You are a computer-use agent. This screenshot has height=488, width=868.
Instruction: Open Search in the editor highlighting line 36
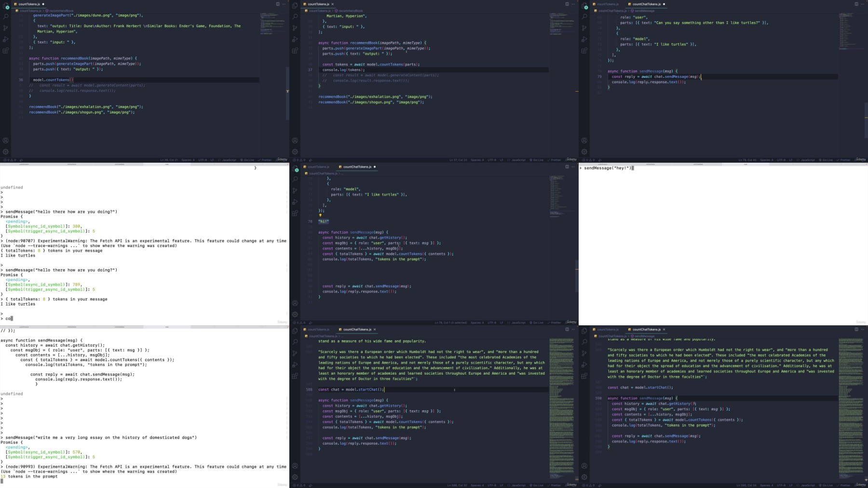tap(6, 16)
